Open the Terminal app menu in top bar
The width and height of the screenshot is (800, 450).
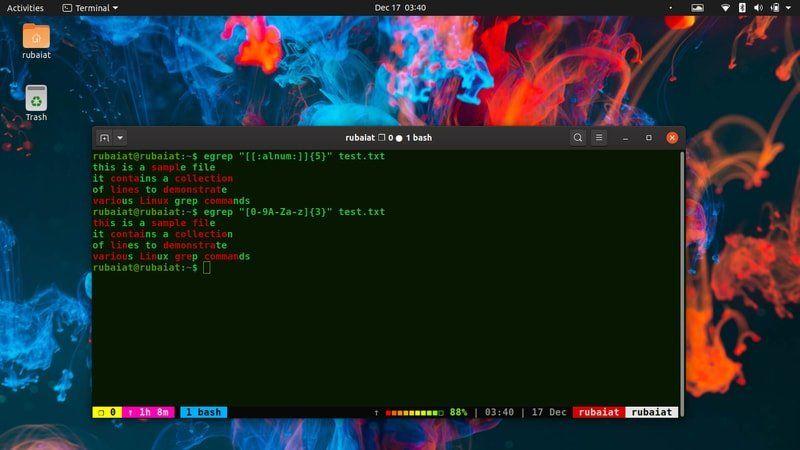coord(89,7)
